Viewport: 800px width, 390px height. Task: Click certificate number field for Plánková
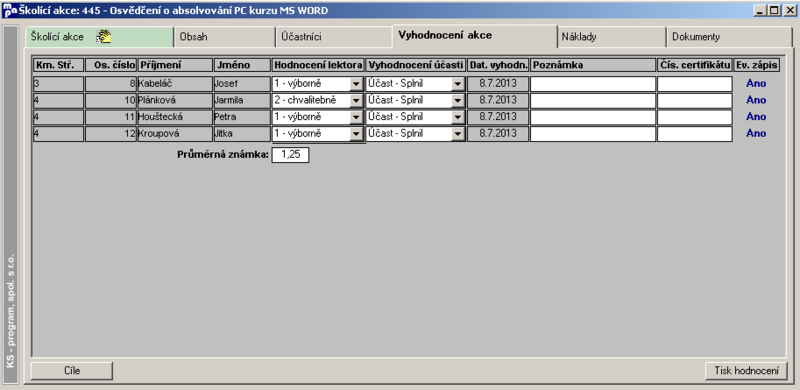point(694,101)
